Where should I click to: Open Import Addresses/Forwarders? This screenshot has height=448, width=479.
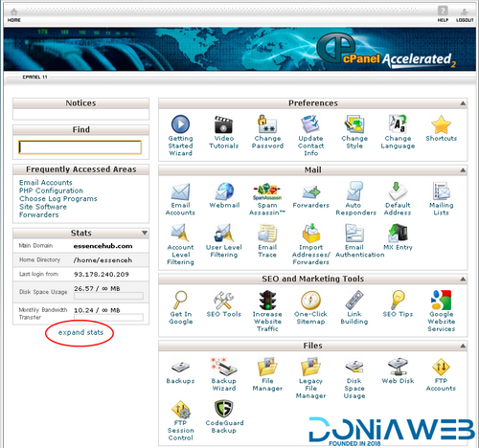coord(310,244)
